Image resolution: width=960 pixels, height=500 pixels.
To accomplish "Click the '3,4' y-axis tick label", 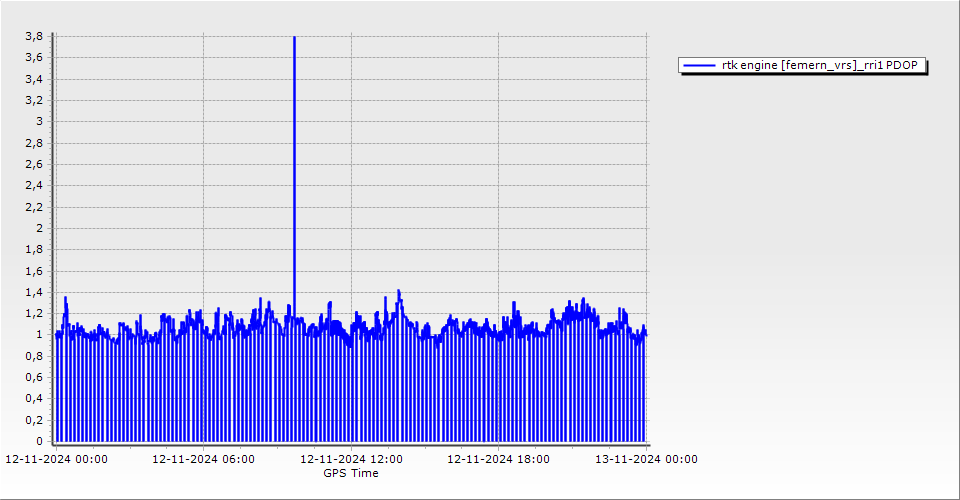I will (x=33, y=79).
